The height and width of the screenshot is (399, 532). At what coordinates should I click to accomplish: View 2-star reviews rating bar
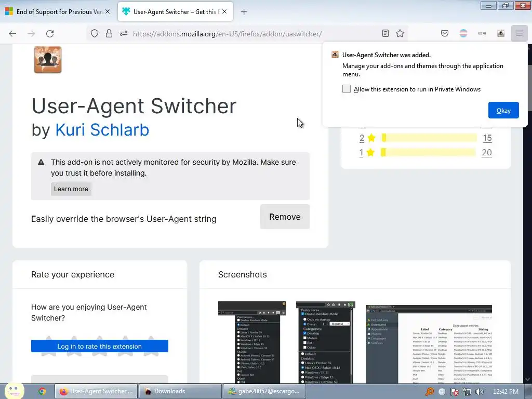(429, 138)
